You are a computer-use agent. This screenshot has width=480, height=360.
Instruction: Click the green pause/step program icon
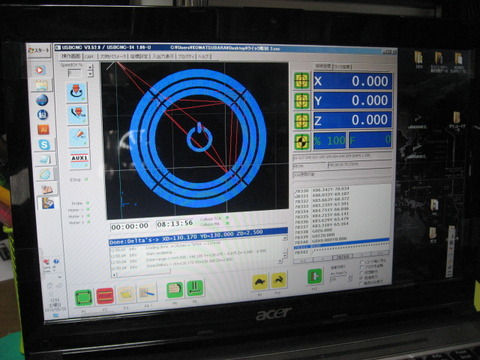tap(195, 288)
